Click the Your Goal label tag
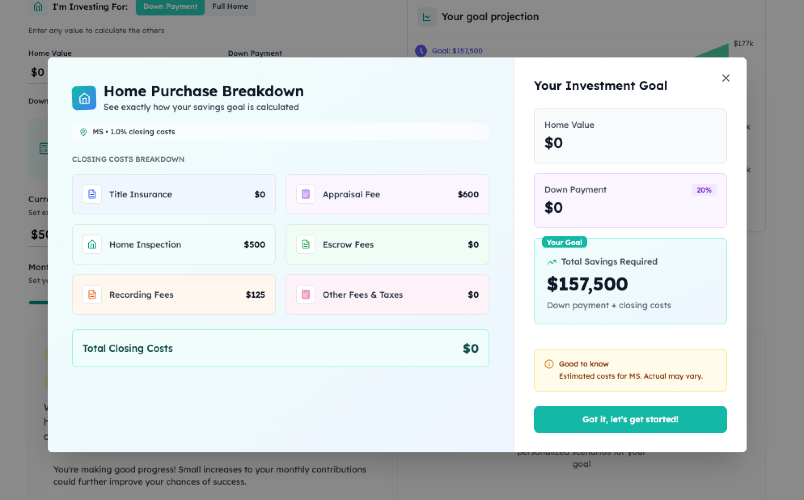 564,243
